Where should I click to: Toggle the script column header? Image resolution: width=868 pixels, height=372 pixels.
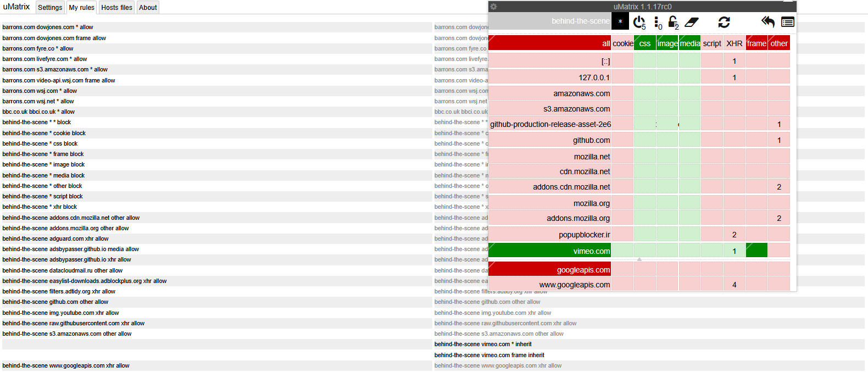712,43
